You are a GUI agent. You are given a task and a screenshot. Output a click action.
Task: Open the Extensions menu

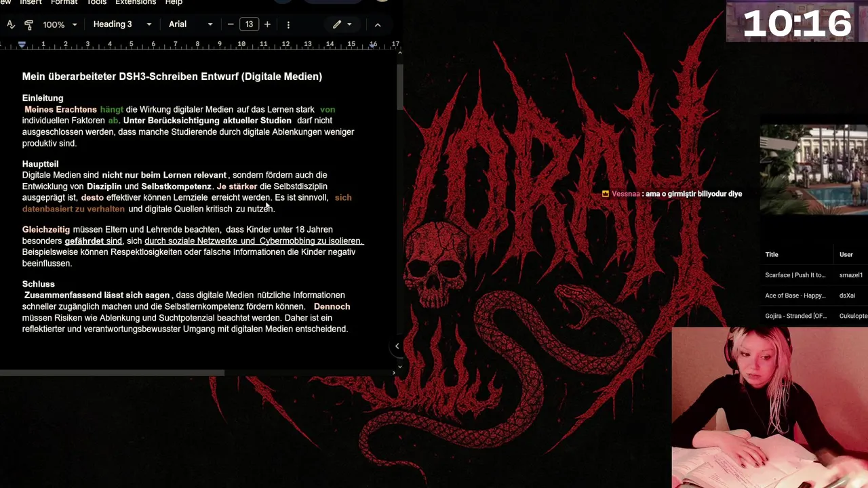(136, 3)
